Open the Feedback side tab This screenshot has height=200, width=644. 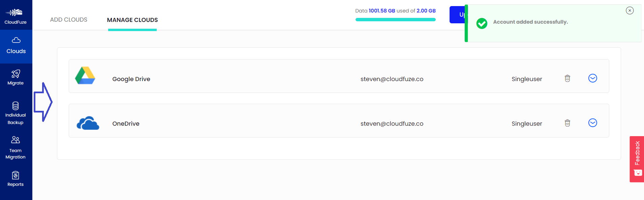click(637, 159)
